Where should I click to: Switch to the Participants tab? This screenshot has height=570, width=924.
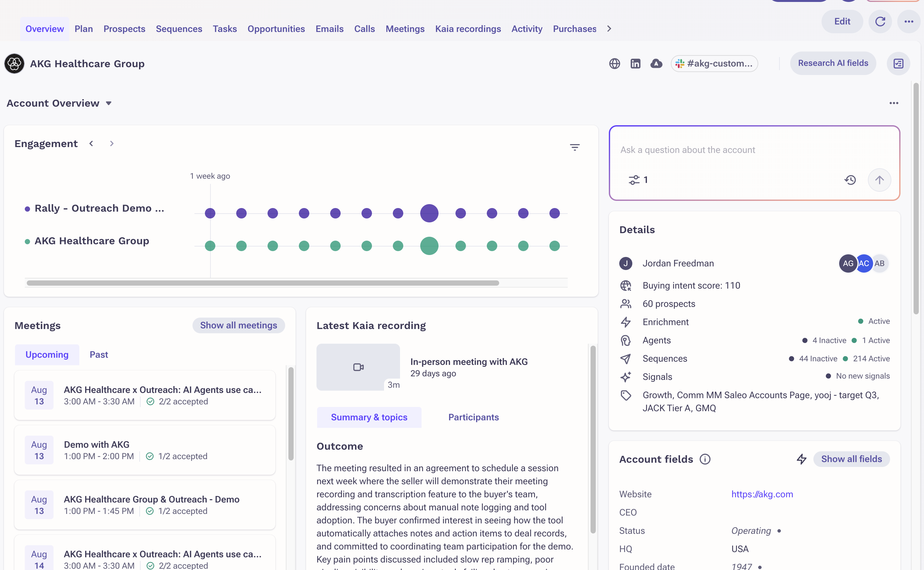tap(473, 417)
